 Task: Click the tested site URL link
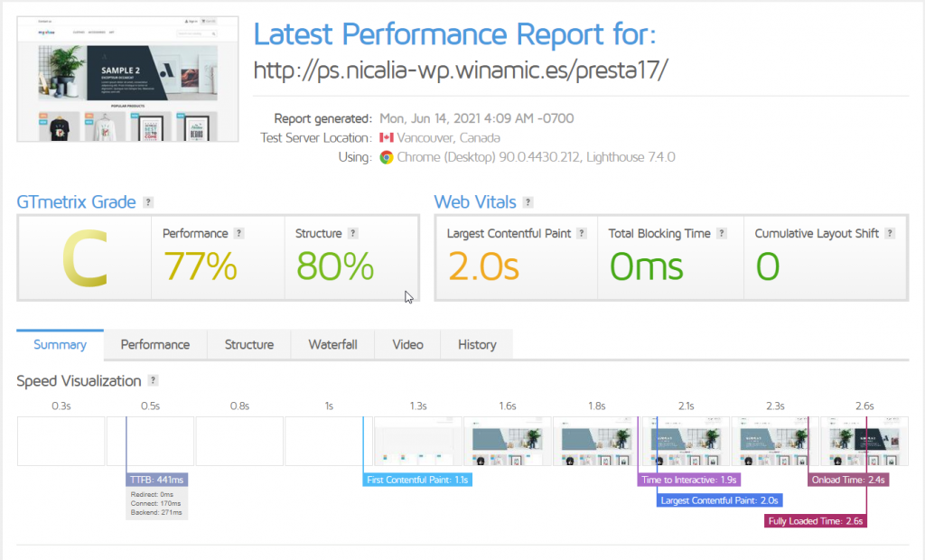click(x=461, y=70)
